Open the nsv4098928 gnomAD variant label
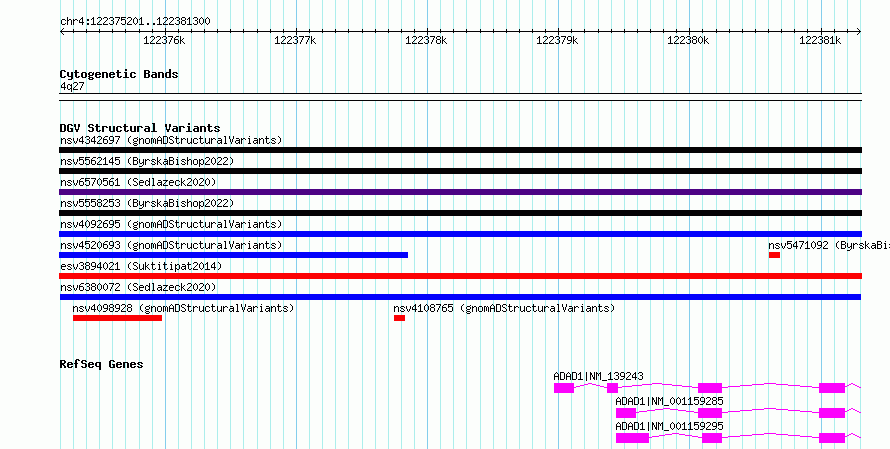890x449 pixels. (183, 308)
